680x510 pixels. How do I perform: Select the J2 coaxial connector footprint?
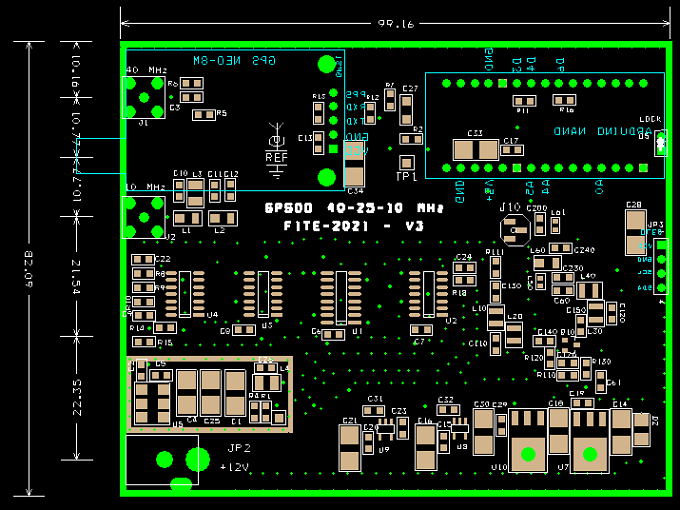click(x=144, y=217)
